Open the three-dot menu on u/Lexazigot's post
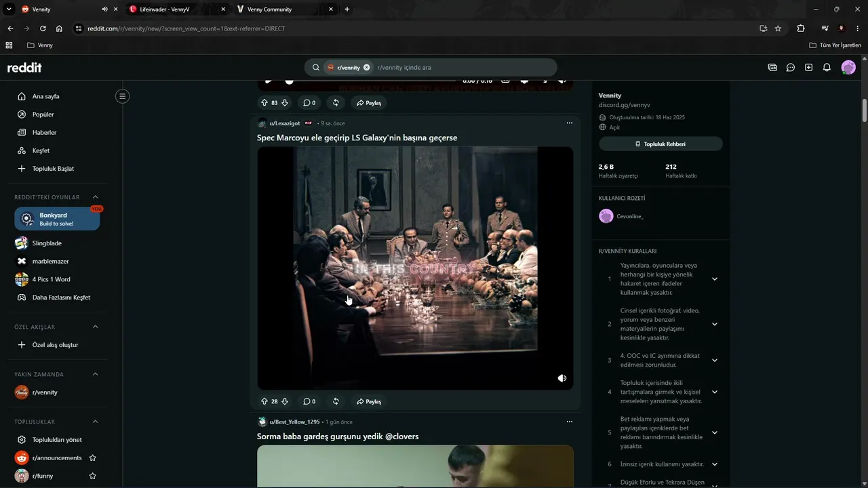868x488 pixels. (x=570, y=123)
